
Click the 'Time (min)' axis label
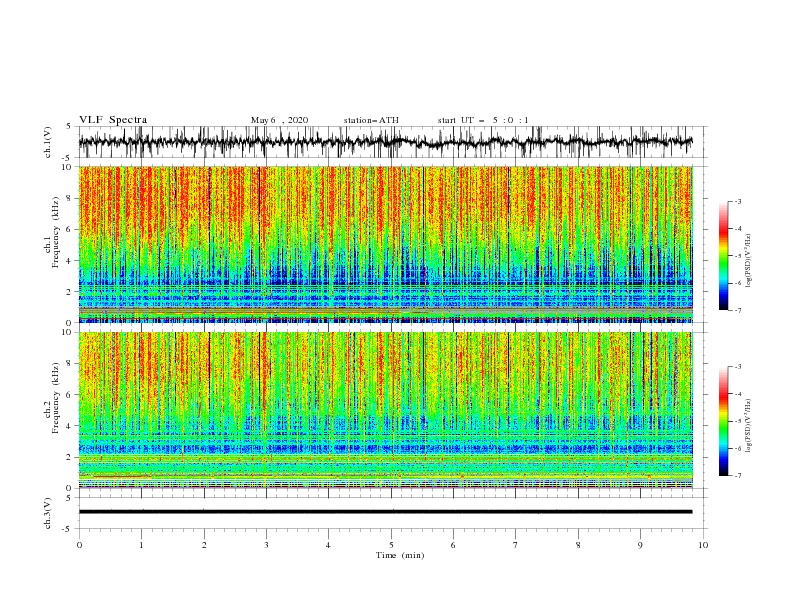pyautogui.click(x=400, y=555)
